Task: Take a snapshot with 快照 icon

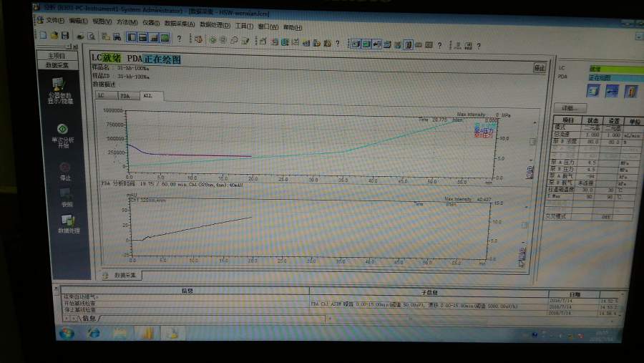Action: click(x=67, y=198)
